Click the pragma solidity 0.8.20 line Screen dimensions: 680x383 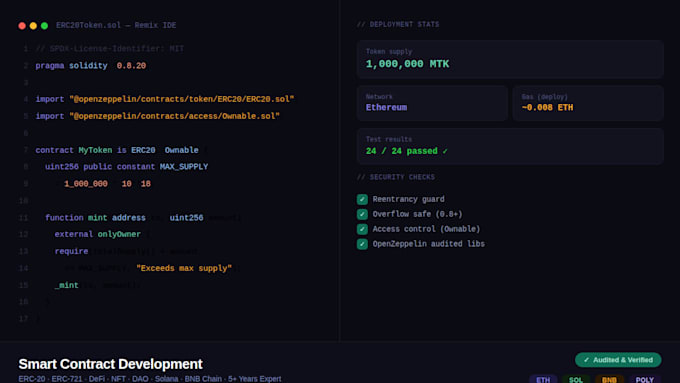91,65
